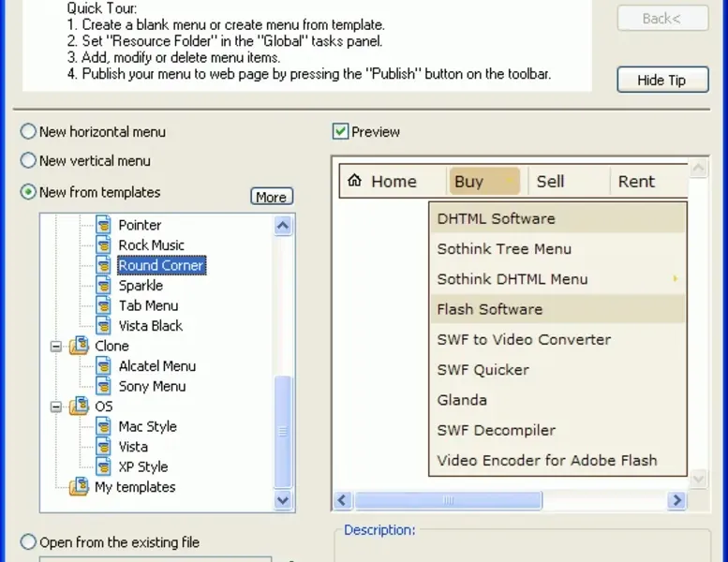This screenshot has height=562, width=728.
Task: Click preview vertical scroll up arrow
Action: click(x=699, y=168)
